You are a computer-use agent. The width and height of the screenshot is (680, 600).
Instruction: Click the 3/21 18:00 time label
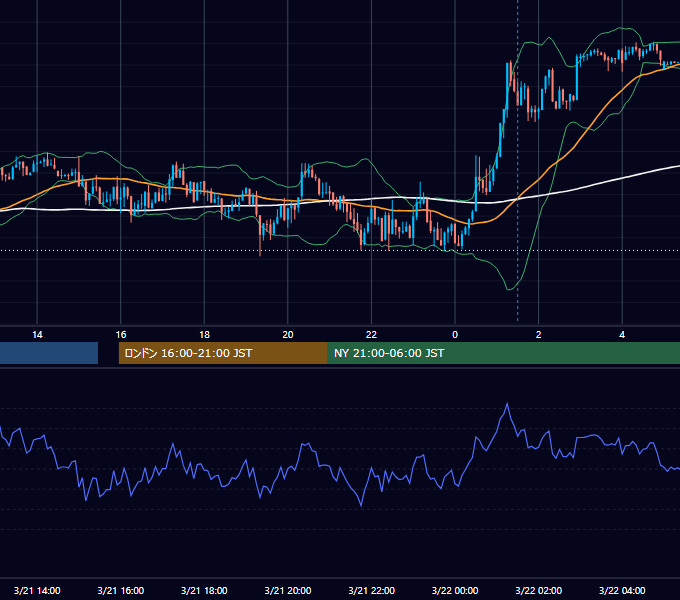tap(204, 590)
